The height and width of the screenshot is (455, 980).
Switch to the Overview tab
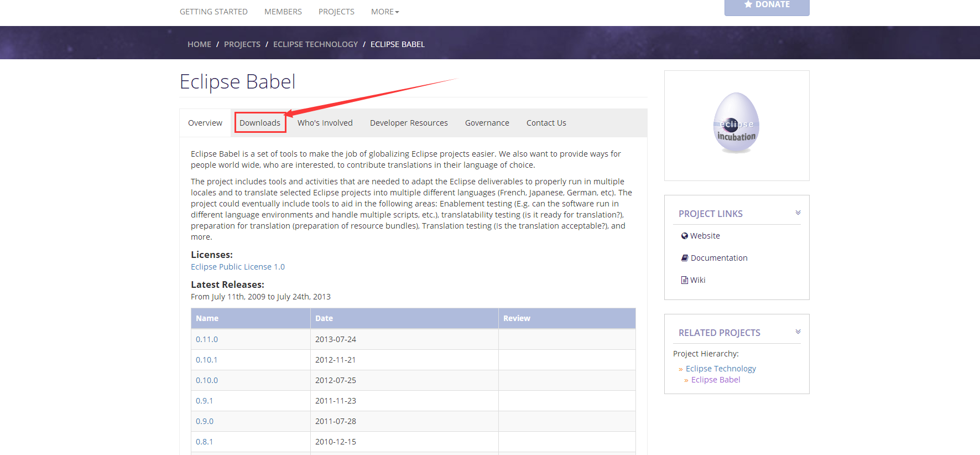point(205,123)
